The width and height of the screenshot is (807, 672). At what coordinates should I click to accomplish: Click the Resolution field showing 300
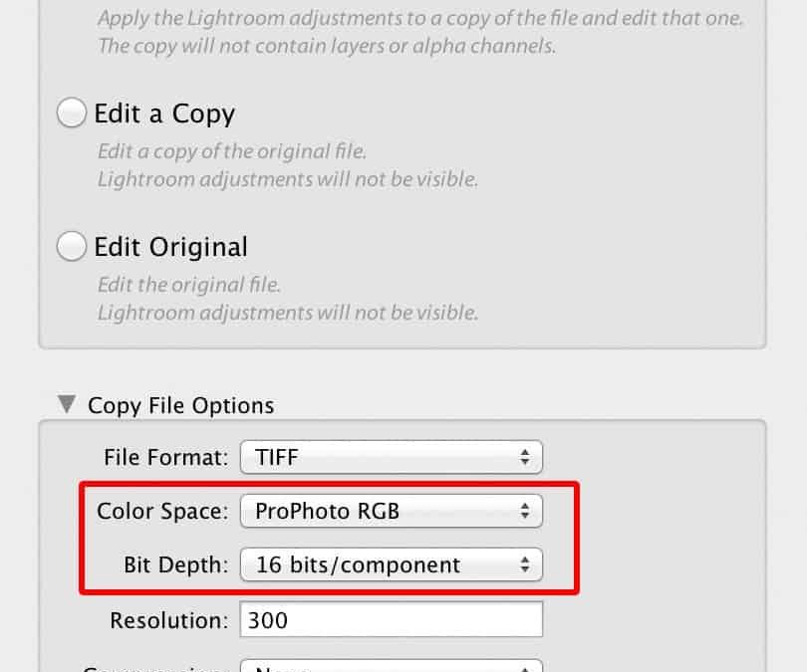pyautogui.click(x=391, y=620)
